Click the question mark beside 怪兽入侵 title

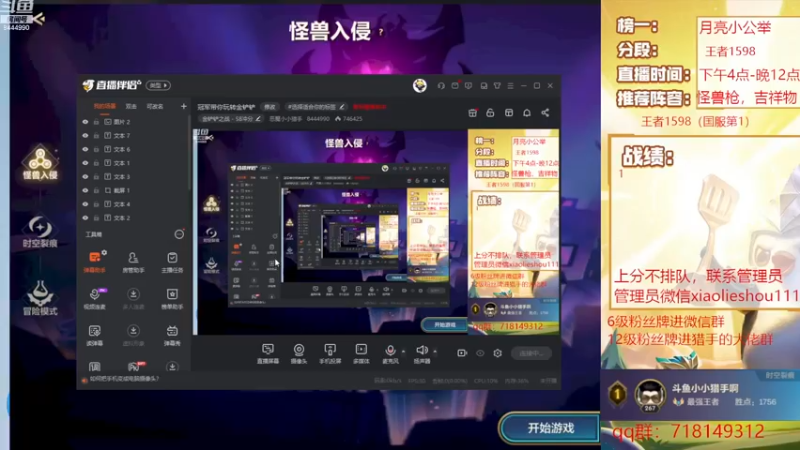tap(381, 32)
